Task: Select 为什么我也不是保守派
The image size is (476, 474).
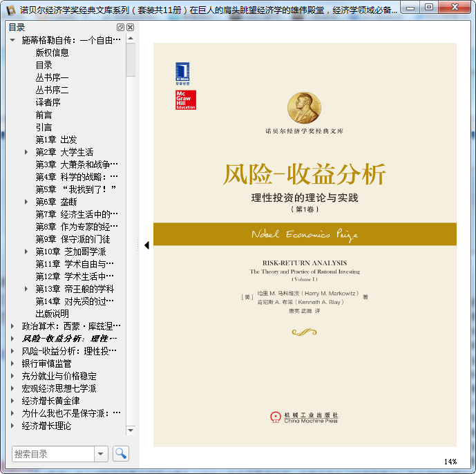Action: [71, 413]
